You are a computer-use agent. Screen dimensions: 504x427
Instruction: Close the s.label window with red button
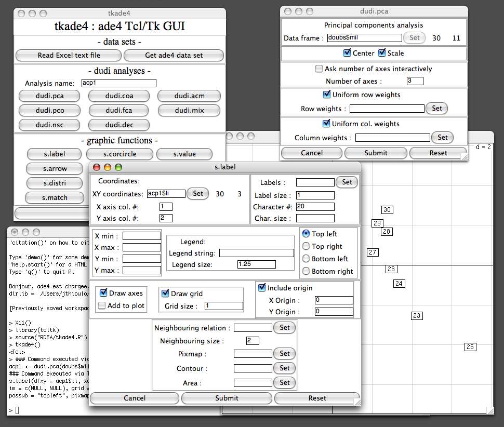[97, 167]
